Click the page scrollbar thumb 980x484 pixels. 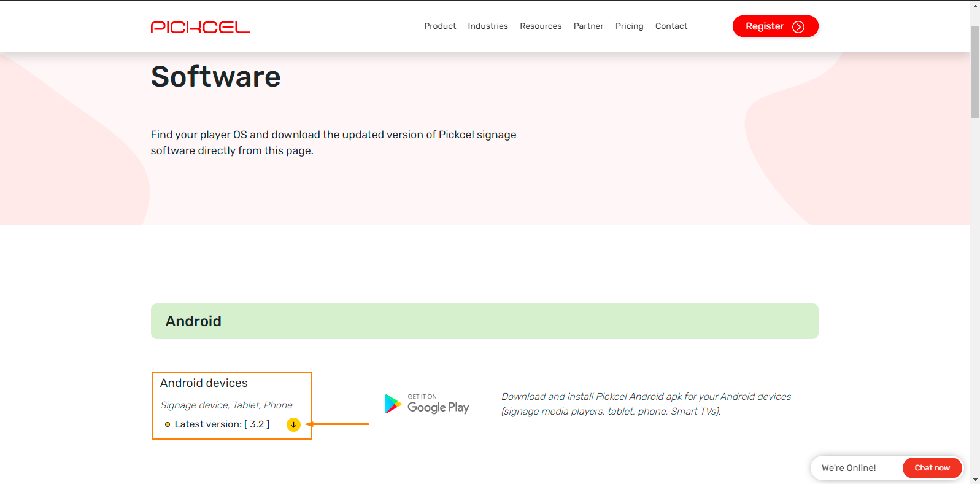point(975,72)
